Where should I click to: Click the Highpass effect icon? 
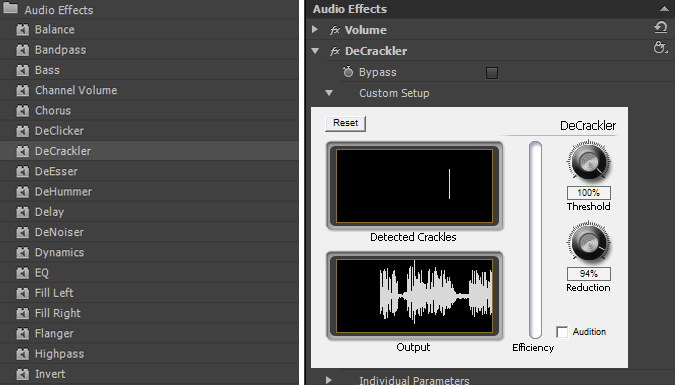(x=22, y=354)
